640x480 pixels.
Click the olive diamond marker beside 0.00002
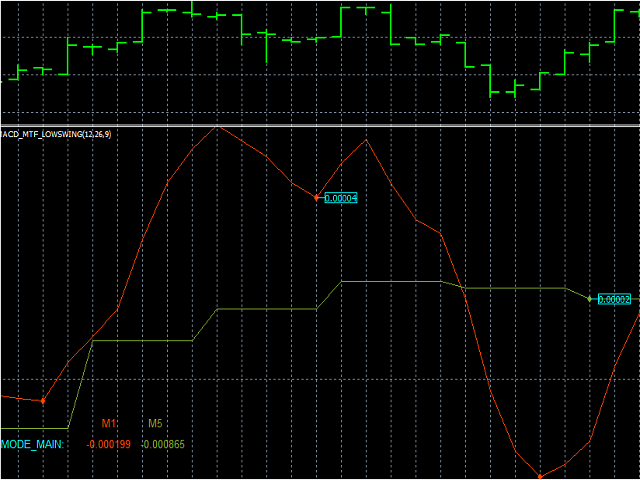coord(589,299)
